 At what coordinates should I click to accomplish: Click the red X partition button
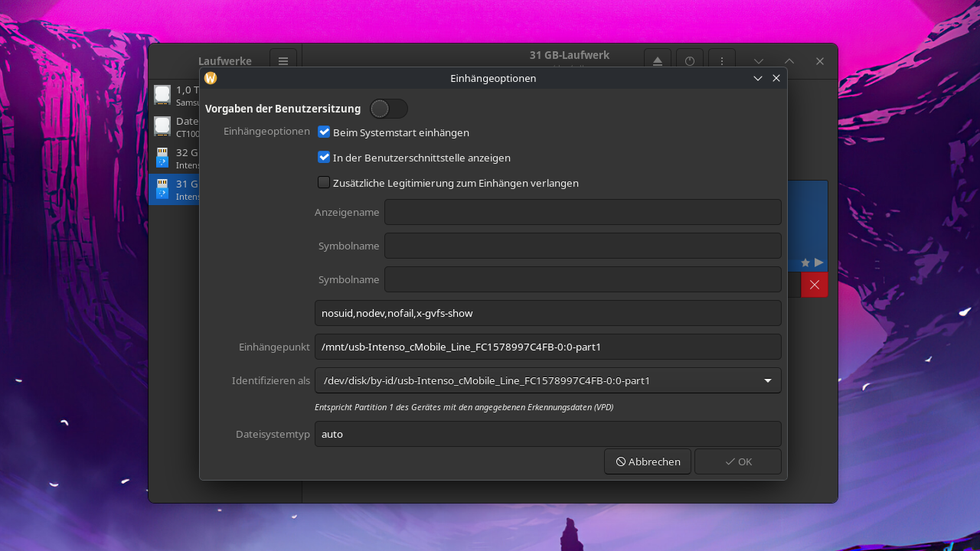(x=814, y=285)
